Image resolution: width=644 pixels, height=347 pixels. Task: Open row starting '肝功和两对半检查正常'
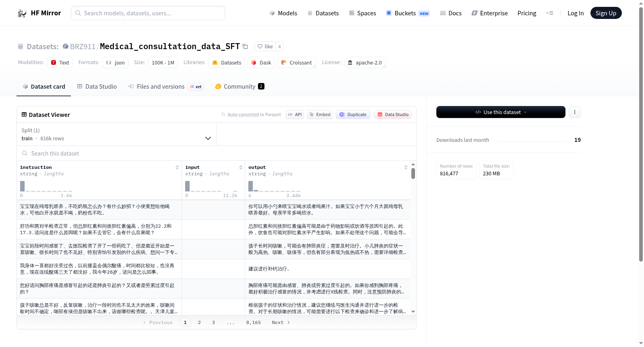click(x=213, y=229)
